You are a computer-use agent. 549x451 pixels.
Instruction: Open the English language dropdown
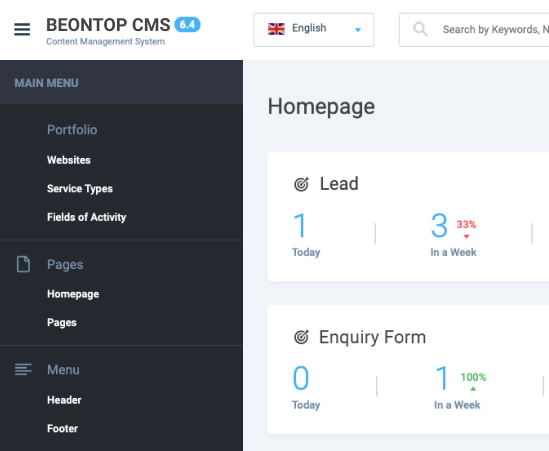tap(314, 30)
